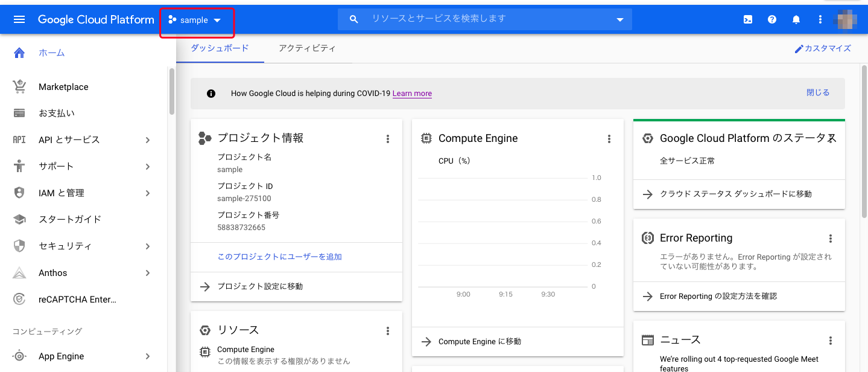The image size is (868, 372).
Task: Activate the Cloud Shell terminal icon
Action: coord(748,19)
